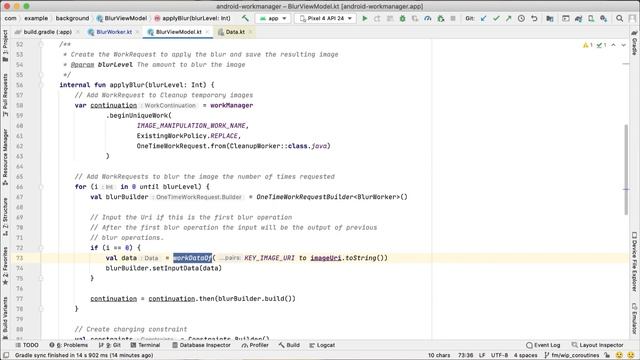Toggle the Gradle panel on right edge

click(635, 43)
